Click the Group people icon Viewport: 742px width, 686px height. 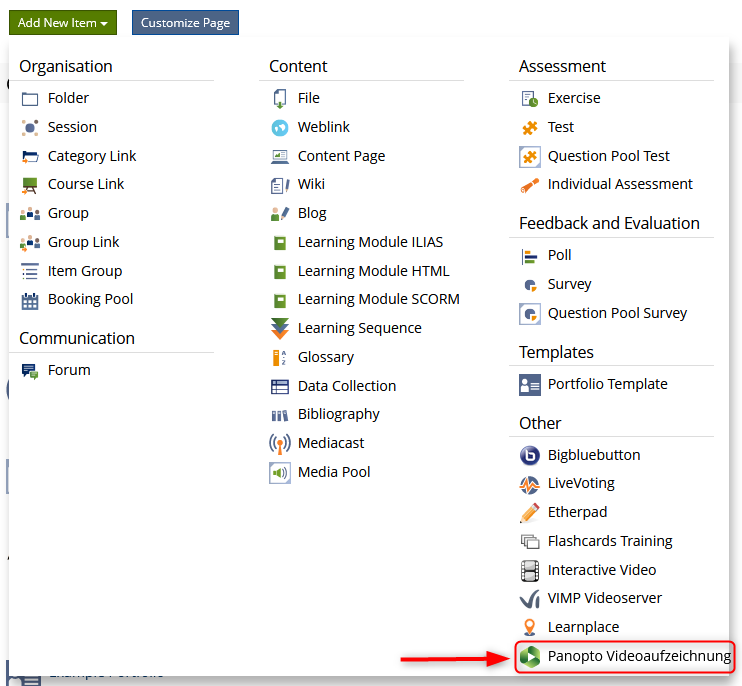tap(30, 214)
